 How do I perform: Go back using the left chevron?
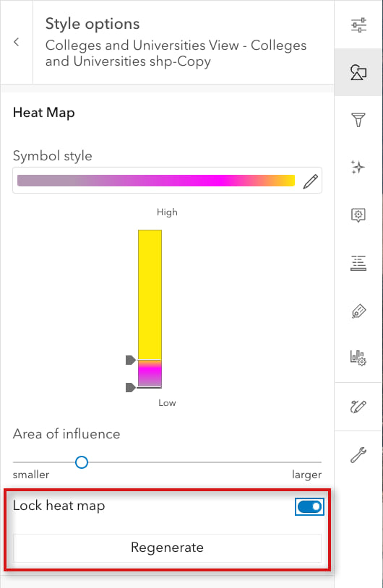pyautogui.click(x=16, y=42)
